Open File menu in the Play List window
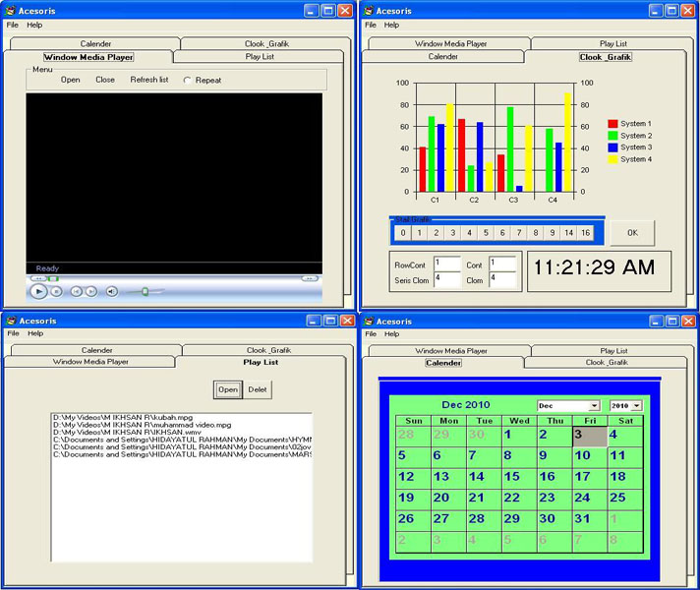Viewport: 700px width, 590px height. pyautogui.click(x=13, y=333)
